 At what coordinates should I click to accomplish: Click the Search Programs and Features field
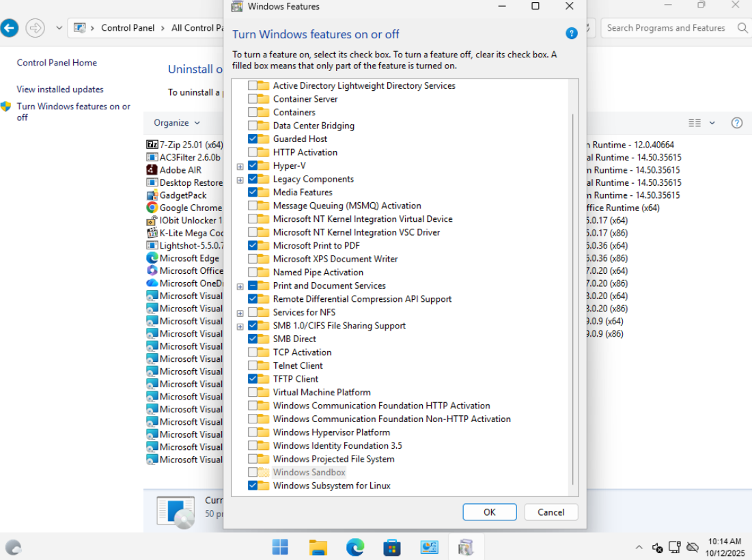[666, 28]
